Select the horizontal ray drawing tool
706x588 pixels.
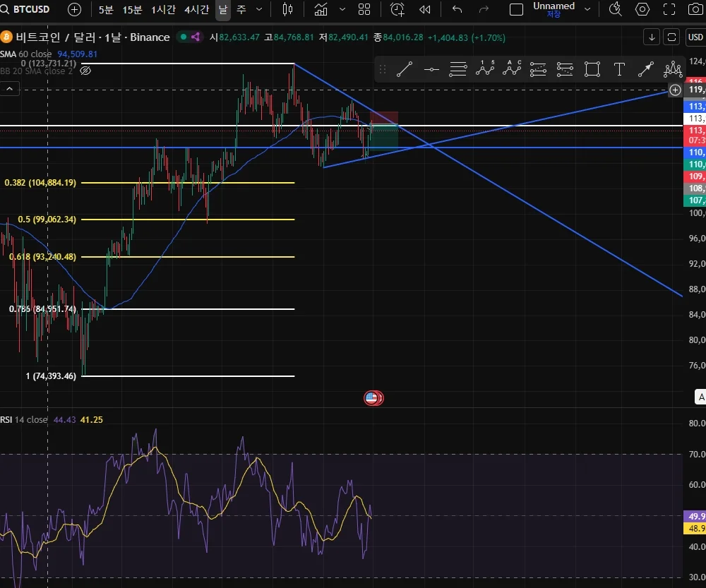point(431,69)
